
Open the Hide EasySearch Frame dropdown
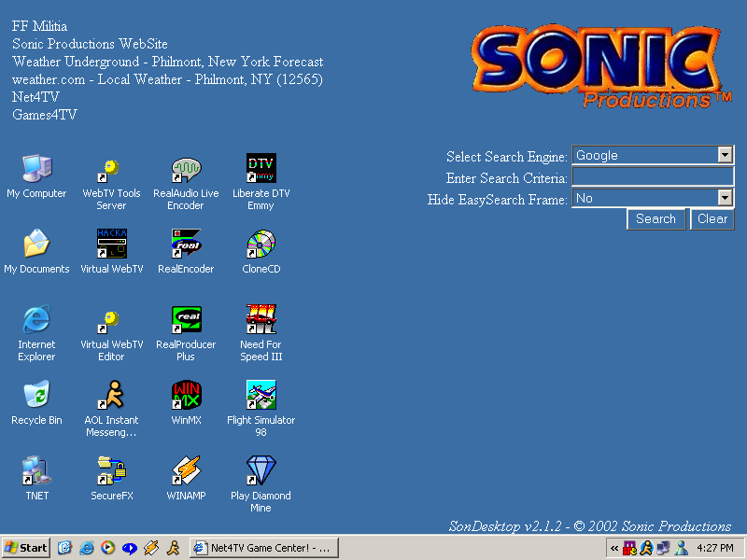point(725,198)
